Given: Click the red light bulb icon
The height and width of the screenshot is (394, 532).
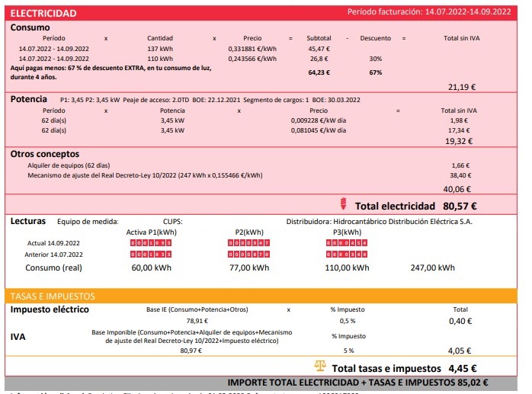Looking at the screenshot, I should (343, 203).
